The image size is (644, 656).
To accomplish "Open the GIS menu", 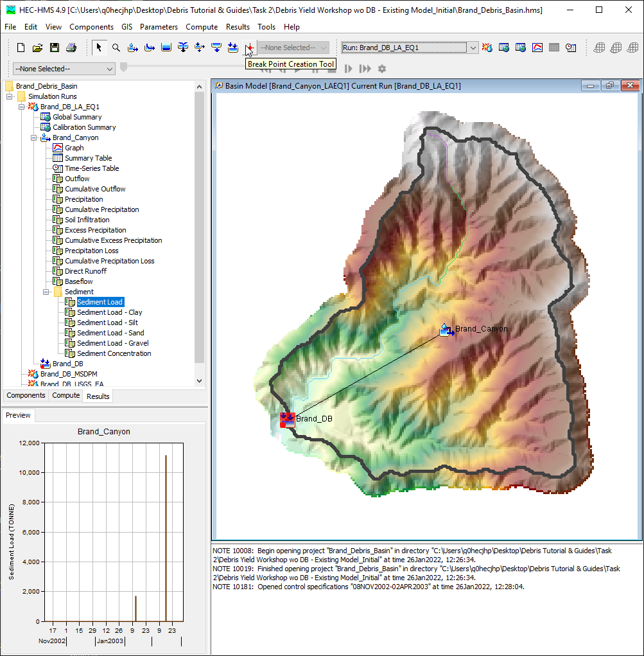I will (126, 27).
